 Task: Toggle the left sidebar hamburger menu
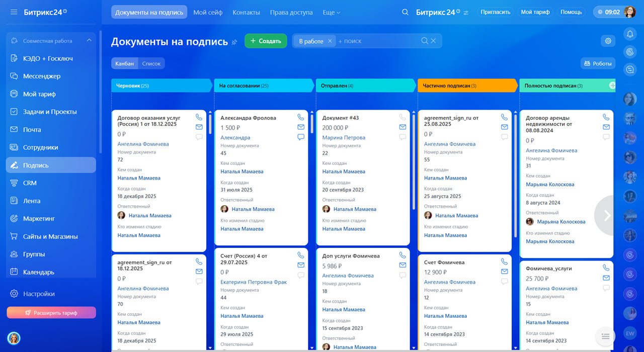[14, 12]
